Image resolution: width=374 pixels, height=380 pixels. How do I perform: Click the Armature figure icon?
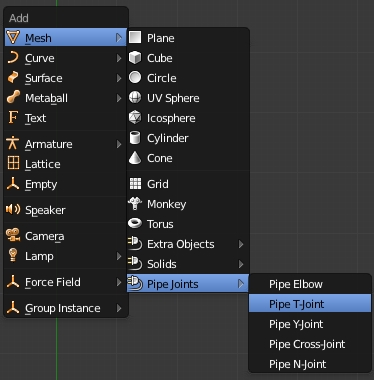(13, 143)
